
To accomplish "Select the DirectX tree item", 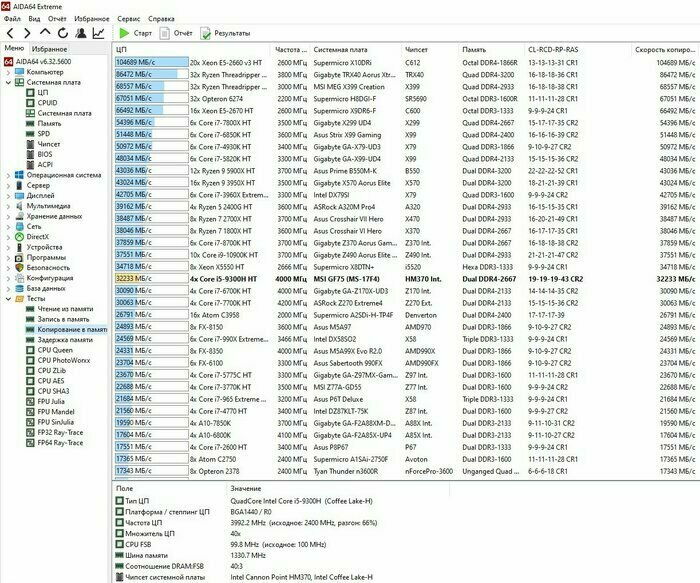I will (x=42, y=235).
